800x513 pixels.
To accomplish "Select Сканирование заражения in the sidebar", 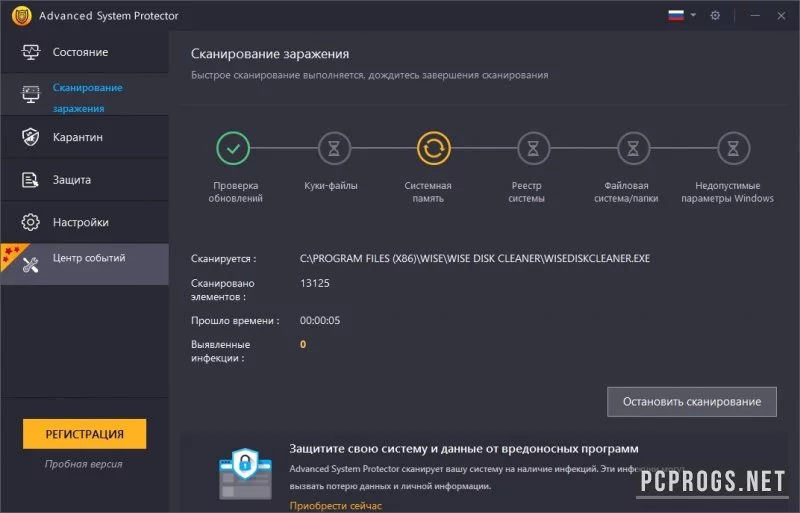I will coord(85,94).
